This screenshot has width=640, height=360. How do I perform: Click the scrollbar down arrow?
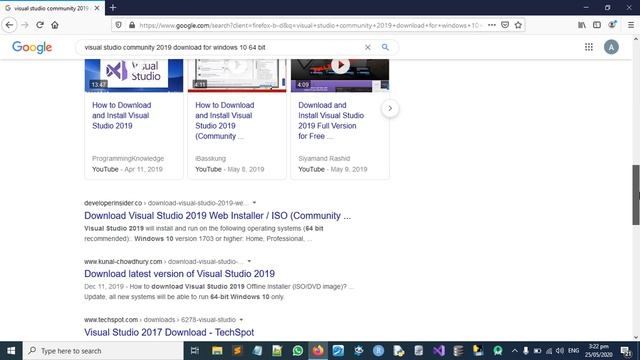(x=636, y=337)
